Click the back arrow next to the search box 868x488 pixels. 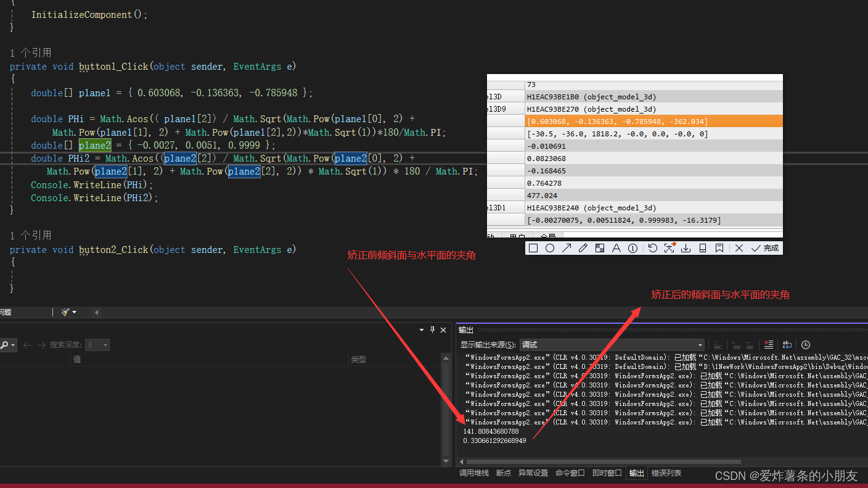tap(27, 345)
